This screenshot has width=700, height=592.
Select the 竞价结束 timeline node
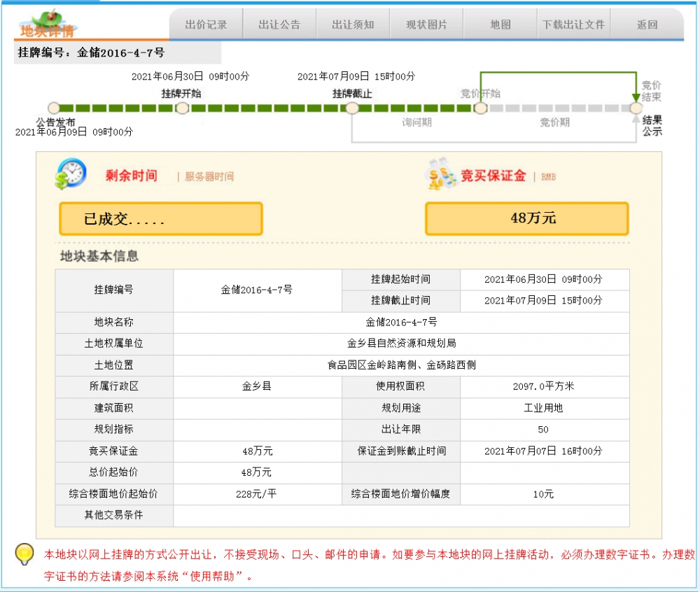point(636,108)
